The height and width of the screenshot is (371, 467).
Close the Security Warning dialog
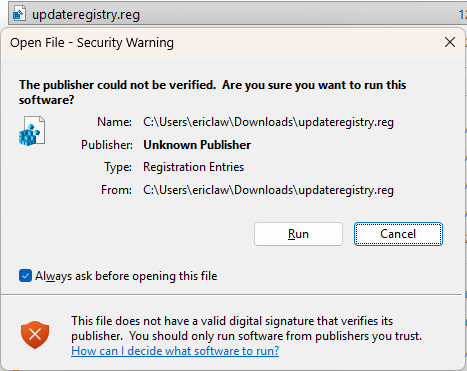coord(450,42)
